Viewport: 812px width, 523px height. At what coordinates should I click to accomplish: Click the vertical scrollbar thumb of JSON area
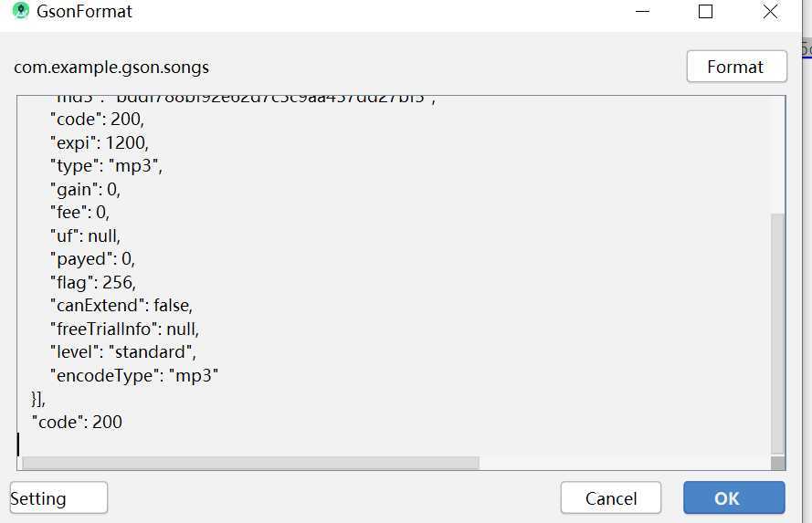777,334
